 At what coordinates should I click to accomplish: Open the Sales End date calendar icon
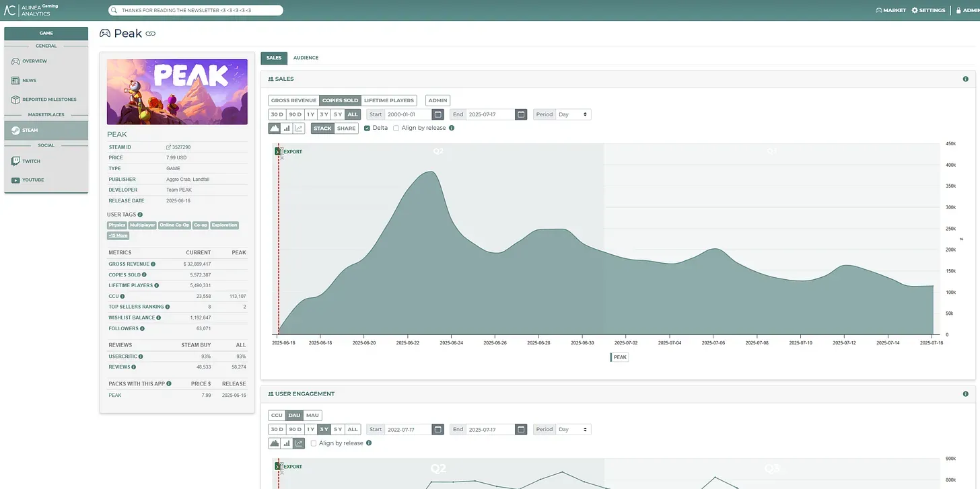(x=521, y=114)
